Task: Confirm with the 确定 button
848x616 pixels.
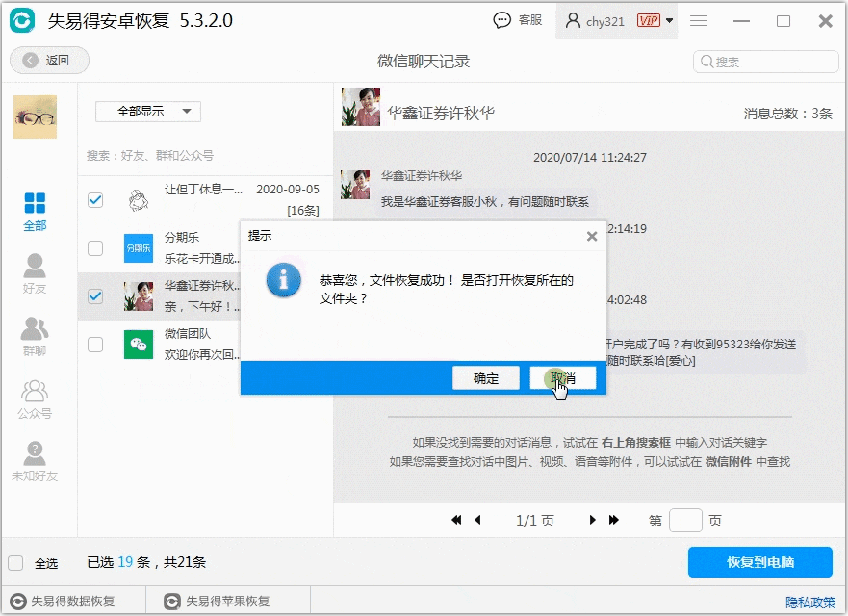Action: click(x=486, y=378)
